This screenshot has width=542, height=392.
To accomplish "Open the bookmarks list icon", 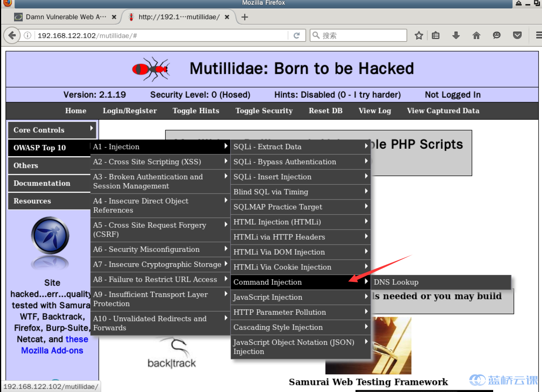I will click(436, 36).
